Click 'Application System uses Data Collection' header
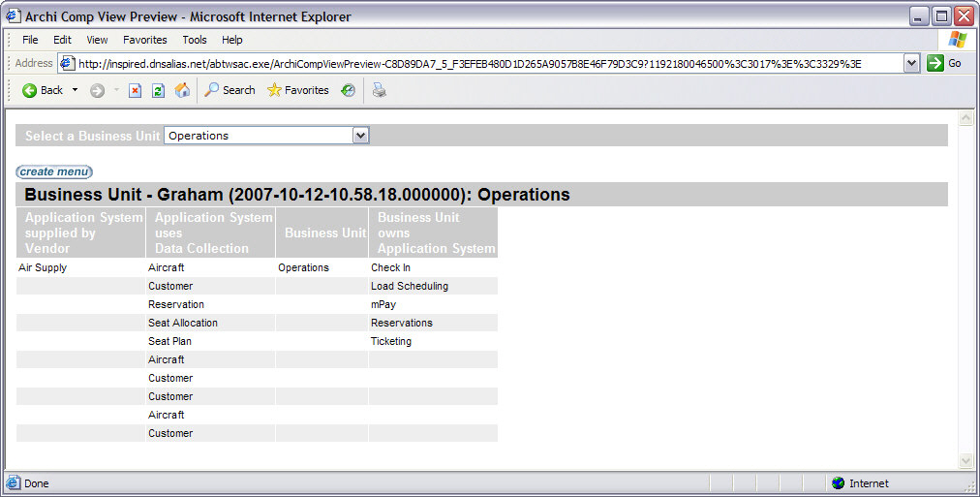 click(x=211, y=233)
